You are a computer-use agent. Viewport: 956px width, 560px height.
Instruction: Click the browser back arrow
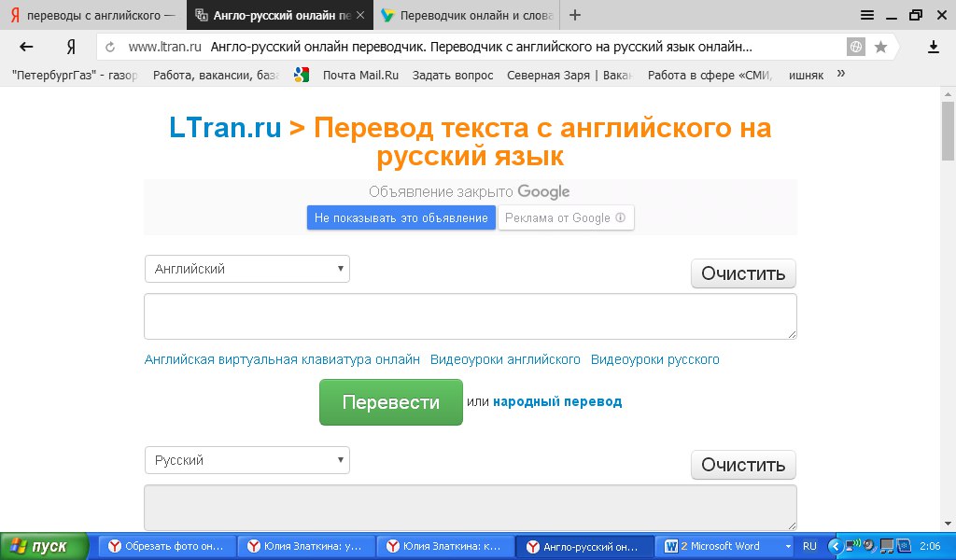tap(25, 47)
